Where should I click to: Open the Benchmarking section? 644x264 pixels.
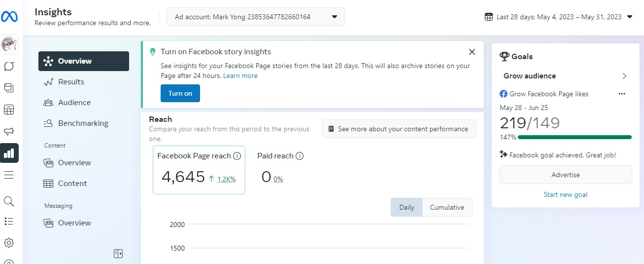84,123
